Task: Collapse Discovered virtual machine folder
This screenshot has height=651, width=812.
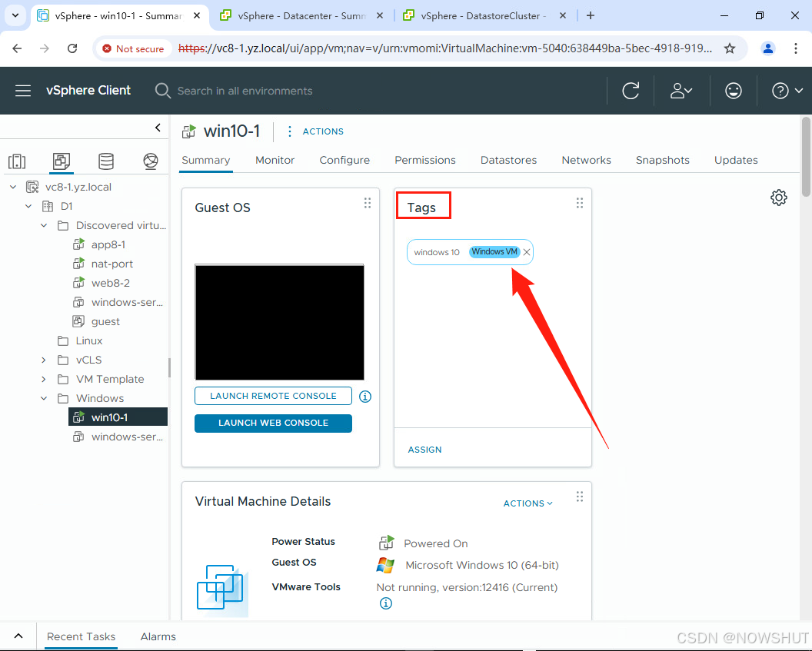Action: pyautogui.click(x=44, y=226)
